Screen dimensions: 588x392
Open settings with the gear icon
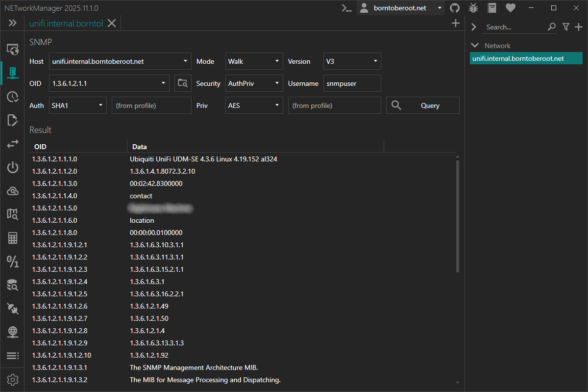[x=13, y=379]
